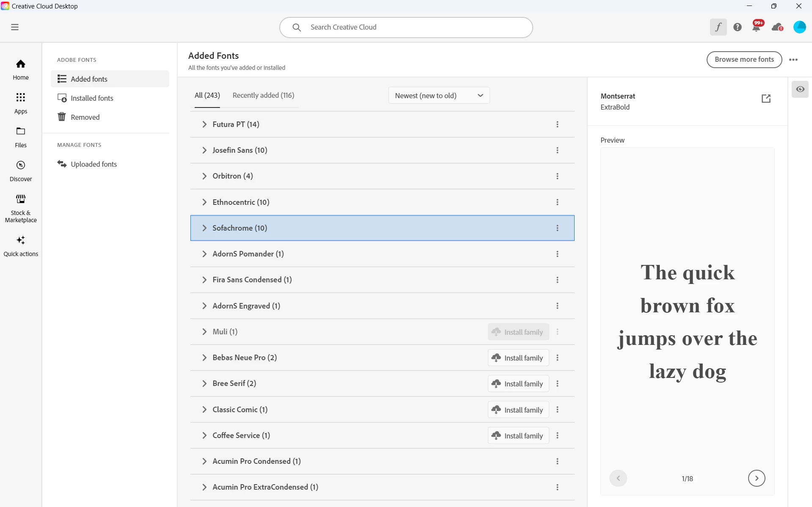Open more options for Orbitron
This screenshot has height=507, width=812.
click(x=557, y=176)
